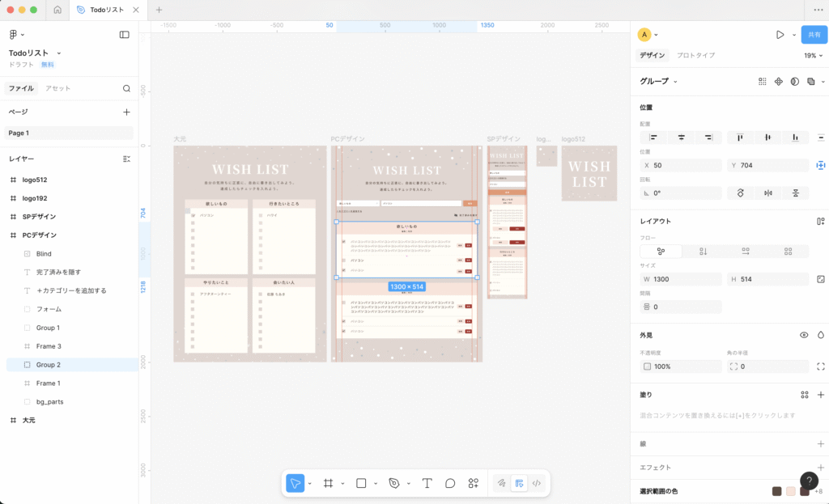The width and height of the screenshot is (829, 504).
Task: Select the Frame tool in bottom toolbar
Action: coord(328,483)
